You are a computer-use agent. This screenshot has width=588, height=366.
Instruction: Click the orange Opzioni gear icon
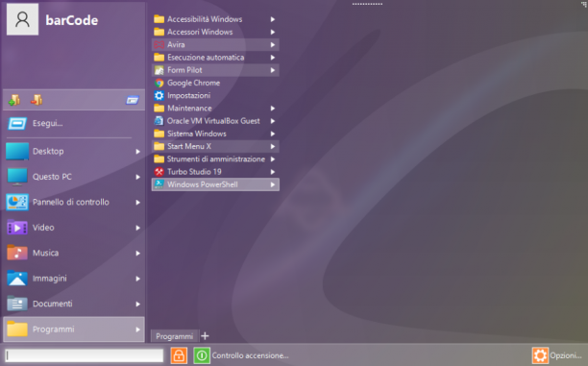click(x=540, y=355)
